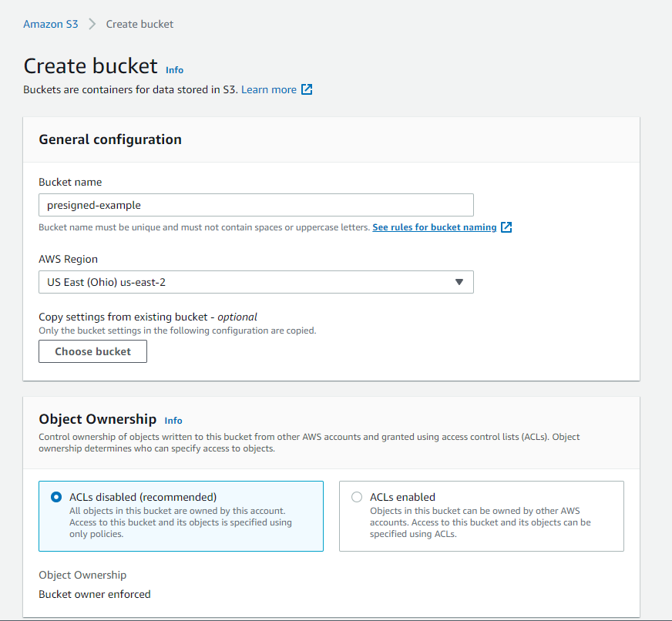Viewport: 672px width, 621px height.
Task: Click external link icon after bucket naming rules
Action: tap(506, 227)
